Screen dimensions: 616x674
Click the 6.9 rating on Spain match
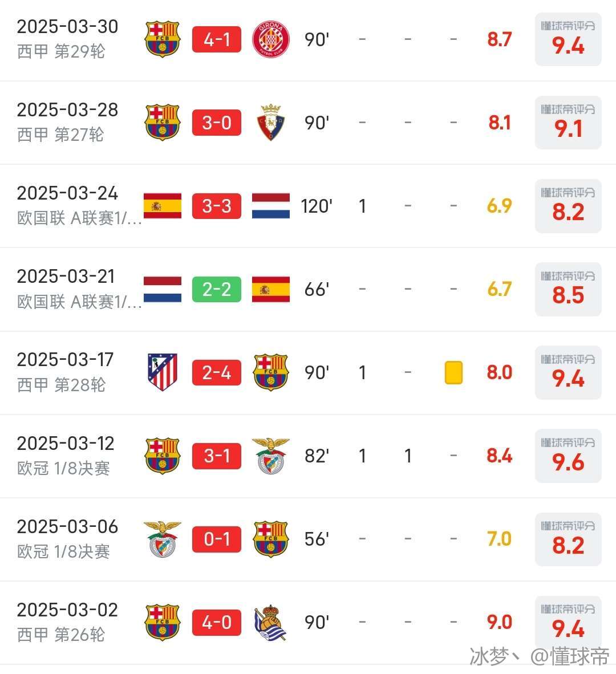pyautogui.click(x=500, y=206)
